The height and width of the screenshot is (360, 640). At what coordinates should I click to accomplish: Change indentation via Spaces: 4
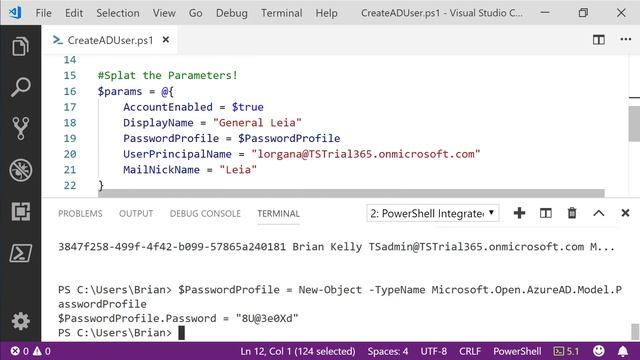tap(388, 351)
